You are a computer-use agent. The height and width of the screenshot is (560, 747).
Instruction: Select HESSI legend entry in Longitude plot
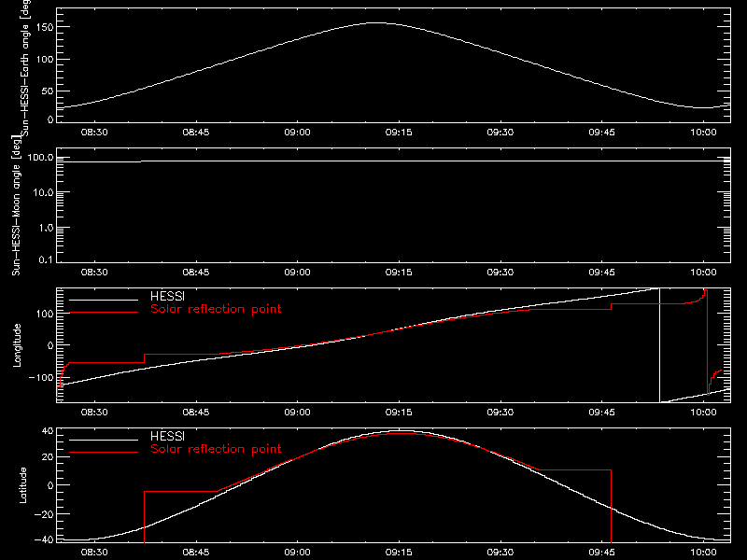(x=167, y=296)
